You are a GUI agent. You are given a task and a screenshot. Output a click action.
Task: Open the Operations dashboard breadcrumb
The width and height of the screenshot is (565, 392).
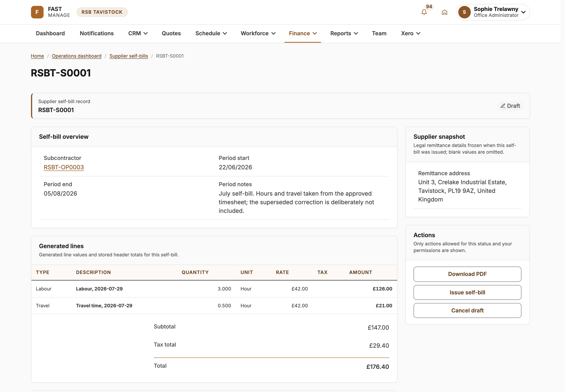pyautogui.click(x=77, y=56)
